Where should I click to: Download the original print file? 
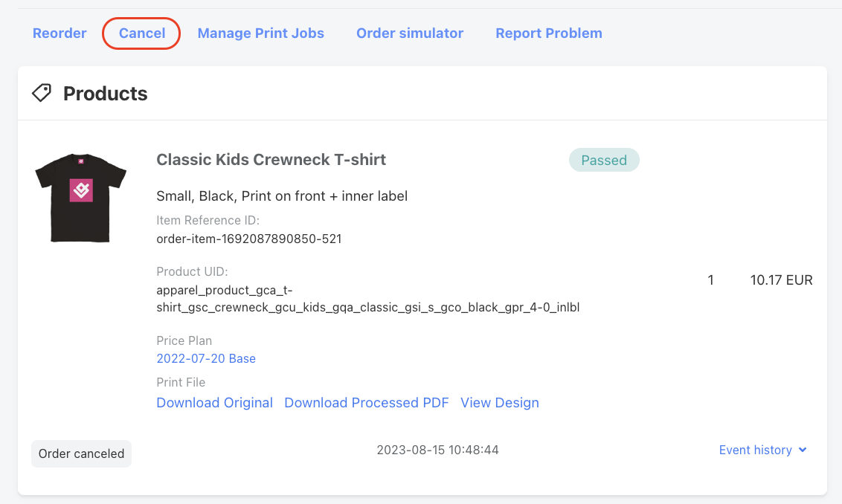click(214, 403)
